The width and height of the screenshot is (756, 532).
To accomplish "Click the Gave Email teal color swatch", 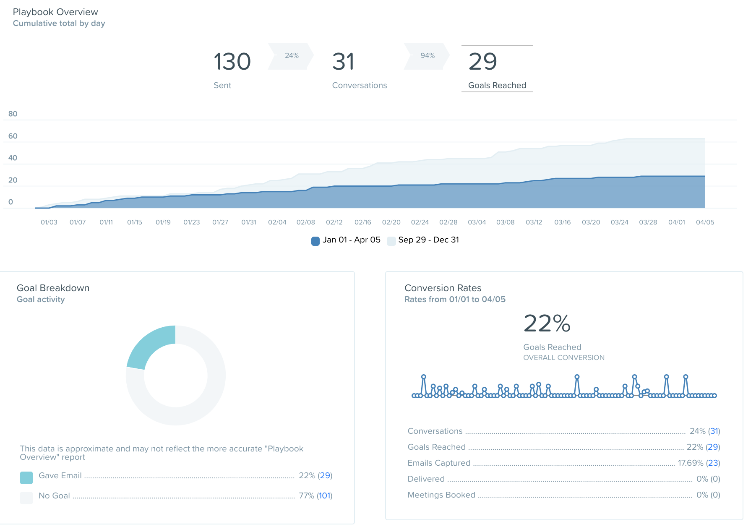I will click(26, 477).
